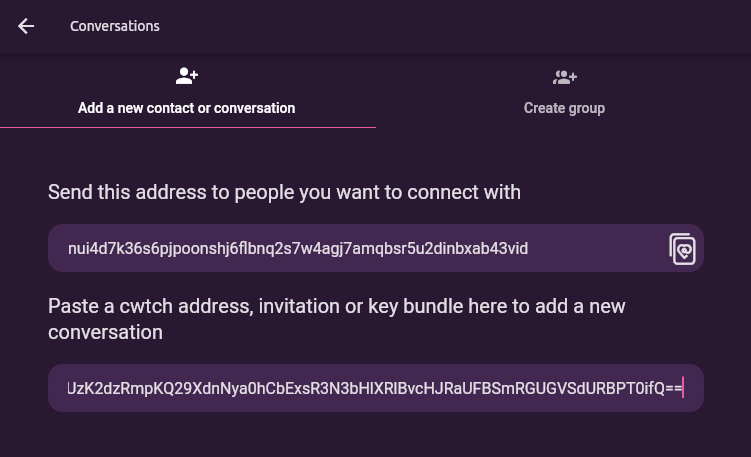Viewport: 751px width, 457px height.
Task: Click the pink underline of the active tab
Action: coord(188,127)
